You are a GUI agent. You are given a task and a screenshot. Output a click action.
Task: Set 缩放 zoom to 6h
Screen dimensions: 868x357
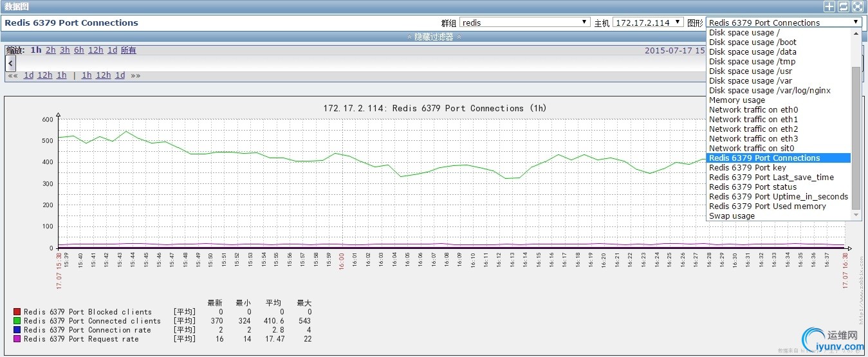pyautogui.click(x=78, y=50)
